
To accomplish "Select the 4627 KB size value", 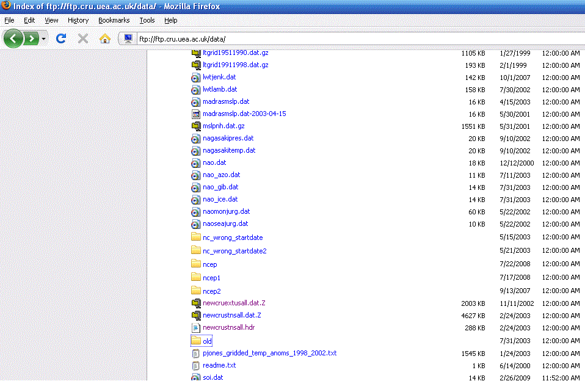I will pyautogui.click(x=473, y=316).
